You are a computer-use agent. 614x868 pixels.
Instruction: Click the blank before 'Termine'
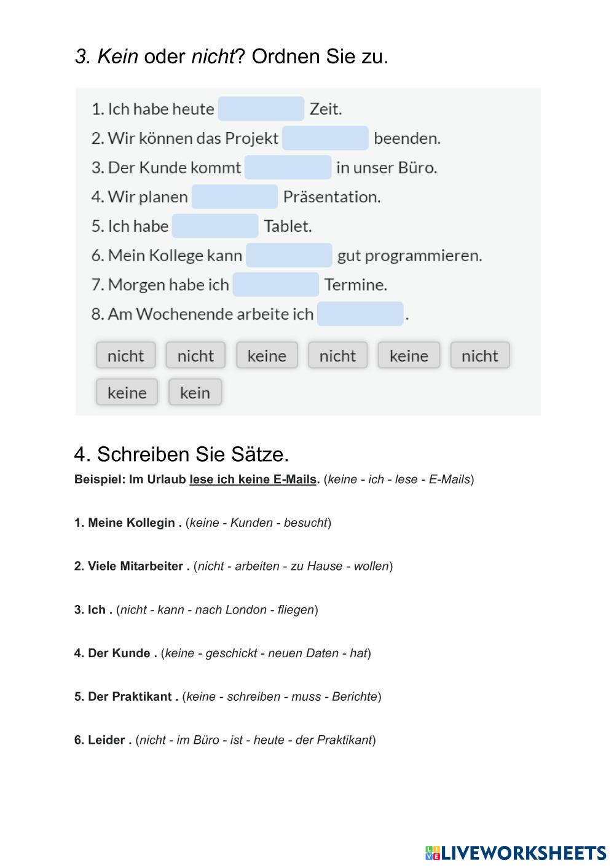click(x=276, y=285)
